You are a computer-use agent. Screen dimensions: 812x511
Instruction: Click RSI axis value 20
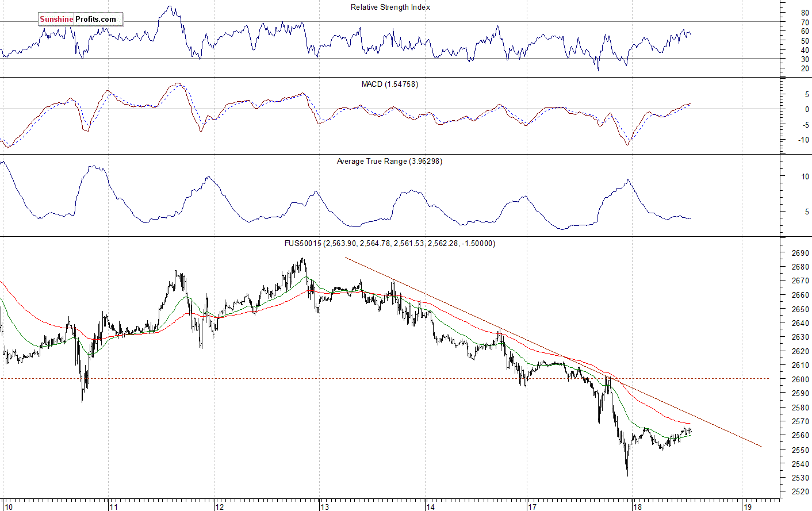pos(805,69)
